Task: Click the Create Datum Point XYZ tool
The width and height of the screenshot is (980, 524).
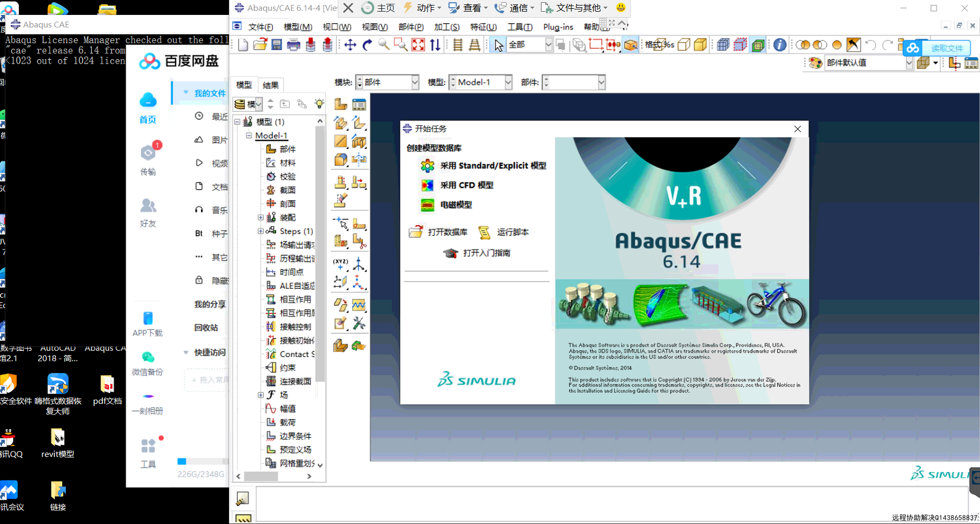Action: pyautogui.click(x=341, y=264)
